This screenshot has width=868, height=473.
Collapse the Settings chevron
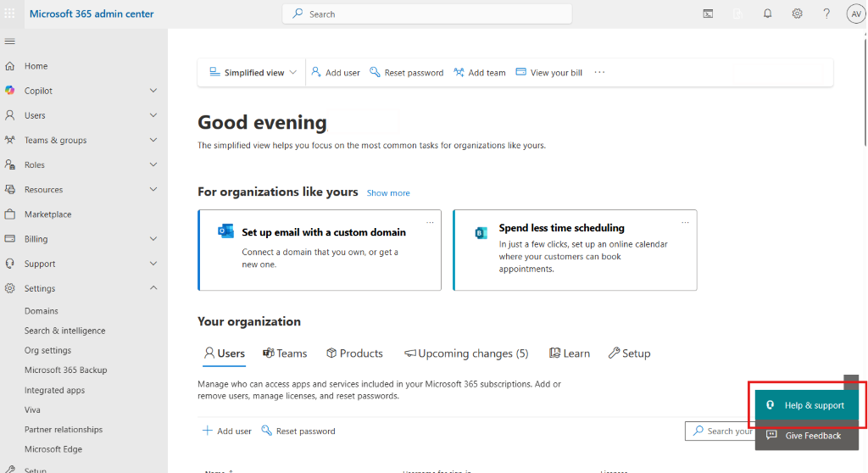click(153, 288)
